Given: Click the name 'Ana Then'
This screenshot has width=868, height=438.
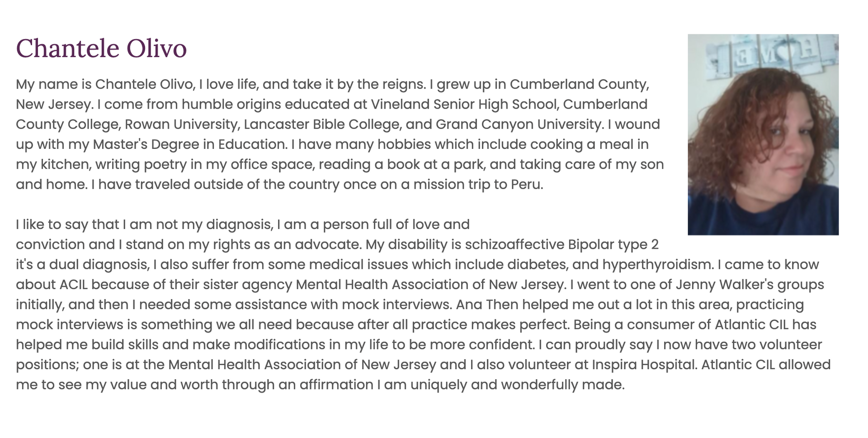Looking at the screenshot, I should [487, 305].
